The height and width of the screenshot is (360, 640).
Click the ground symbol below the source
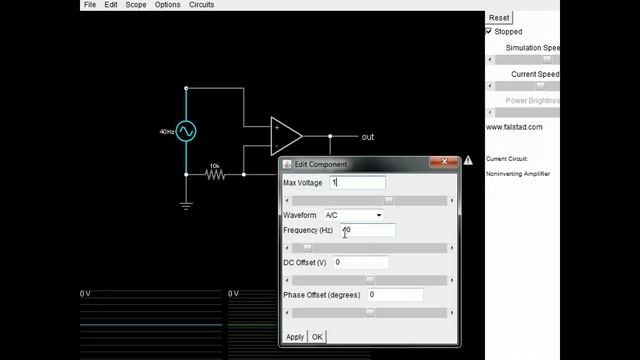click(186, 205)
